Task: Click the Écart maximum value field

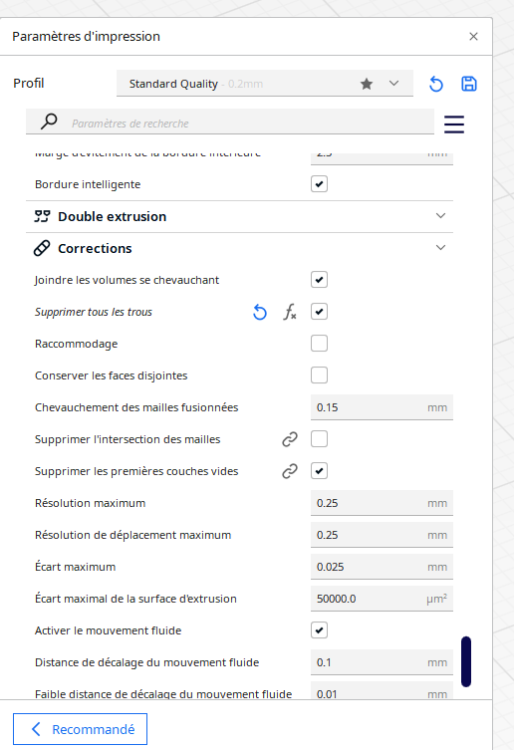Action: point(382,567)
